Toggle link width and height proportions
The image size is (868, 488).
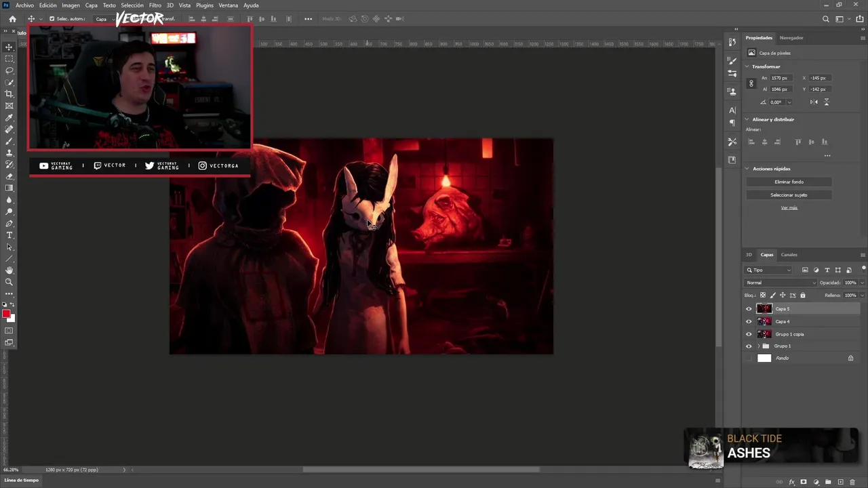pos(751,83)
